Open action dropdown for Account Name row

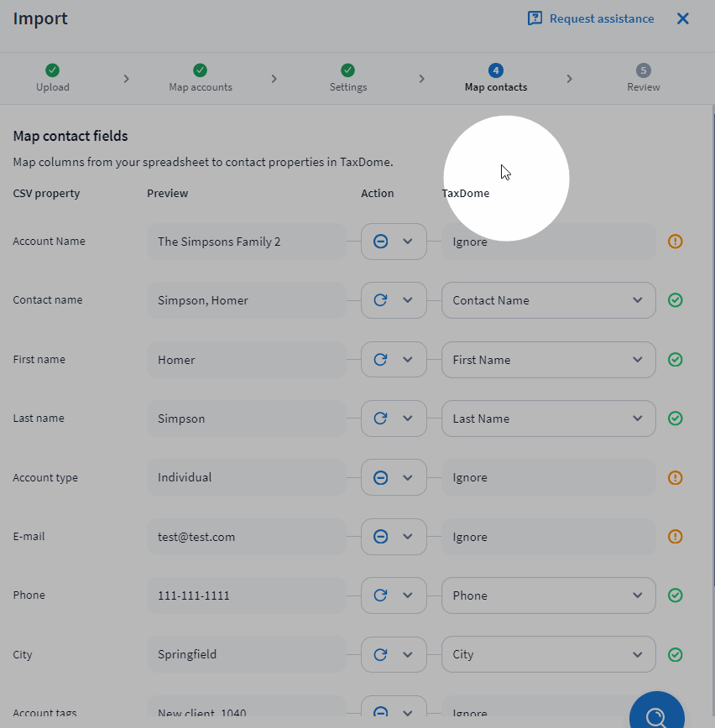(x=394, y=242)
